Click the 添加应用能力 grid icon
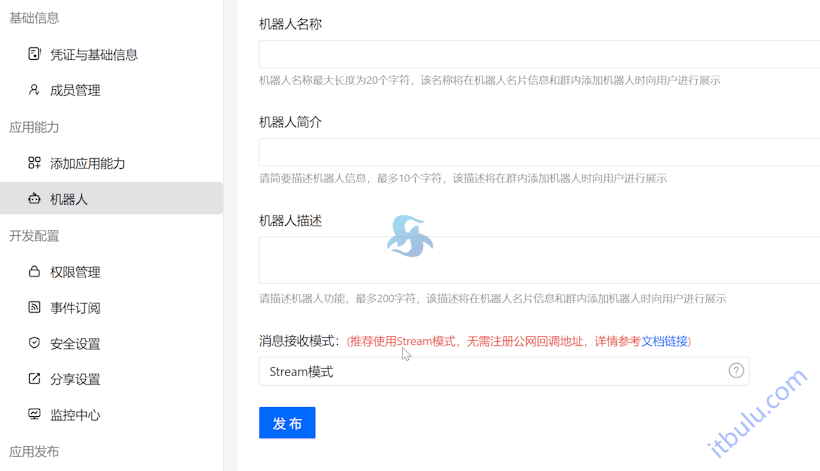820x471 pixels. click(x=34, y=163)
